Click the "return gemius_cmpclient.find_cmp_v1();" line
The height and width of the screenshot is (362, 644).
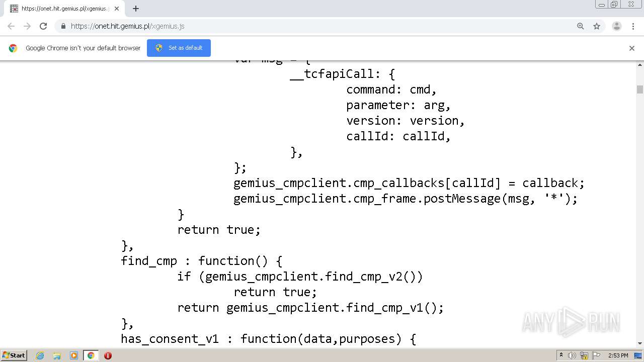[x=310, y=308]
